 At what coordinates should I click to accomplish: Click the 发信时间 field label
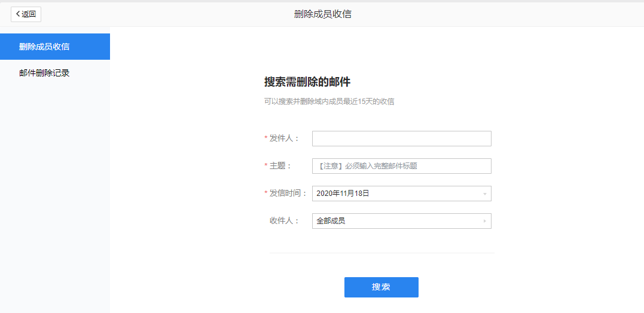click(288, 194)
